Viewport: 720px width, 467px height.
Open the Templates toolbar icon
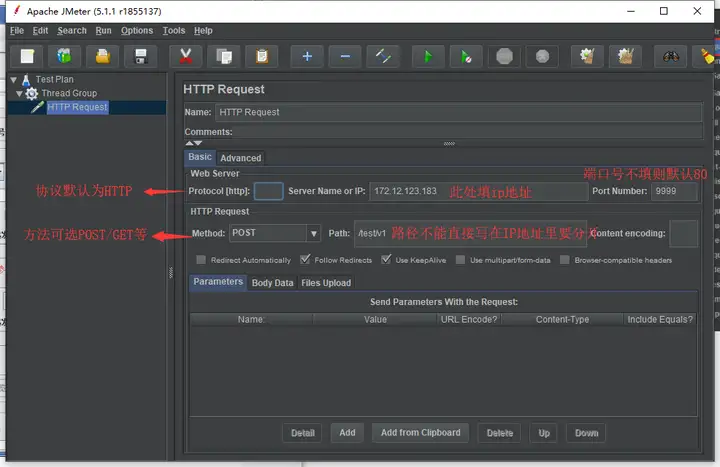(65, 56)
